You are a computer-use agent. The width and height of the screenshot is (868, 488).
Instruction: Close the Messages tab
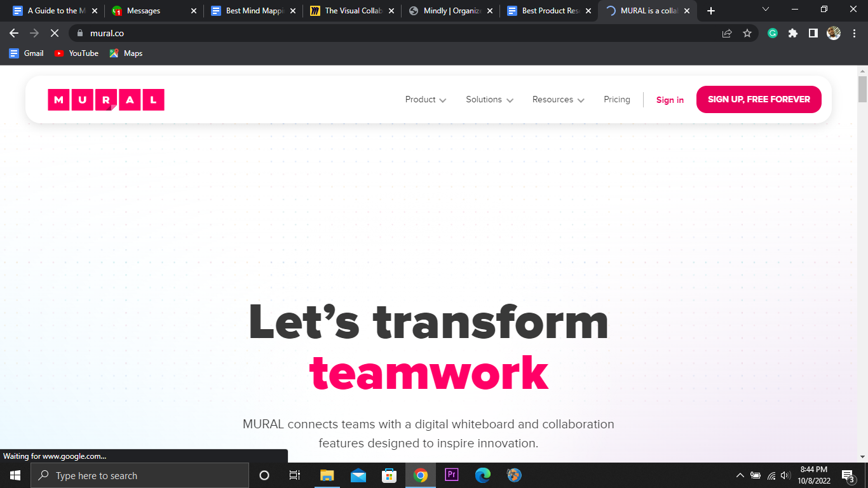click(x=194, y=11)
